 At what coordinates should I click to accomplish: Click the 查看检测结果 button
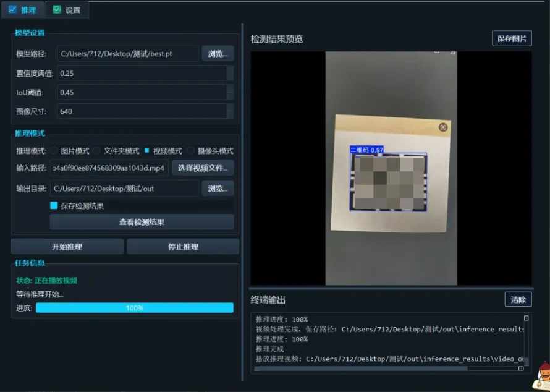(142, 222)
